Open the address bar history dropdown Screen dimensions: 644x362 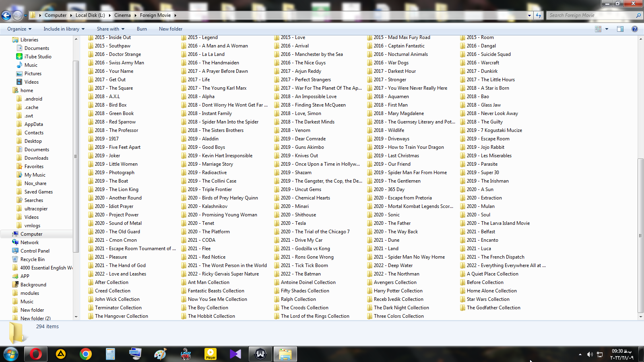click(529, 15)
